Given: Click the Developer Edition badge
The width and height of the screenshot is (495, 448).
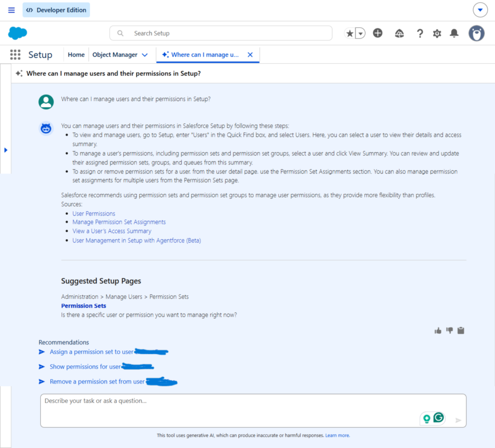Looking at the screenshot, I should click(x=56, y=10).
